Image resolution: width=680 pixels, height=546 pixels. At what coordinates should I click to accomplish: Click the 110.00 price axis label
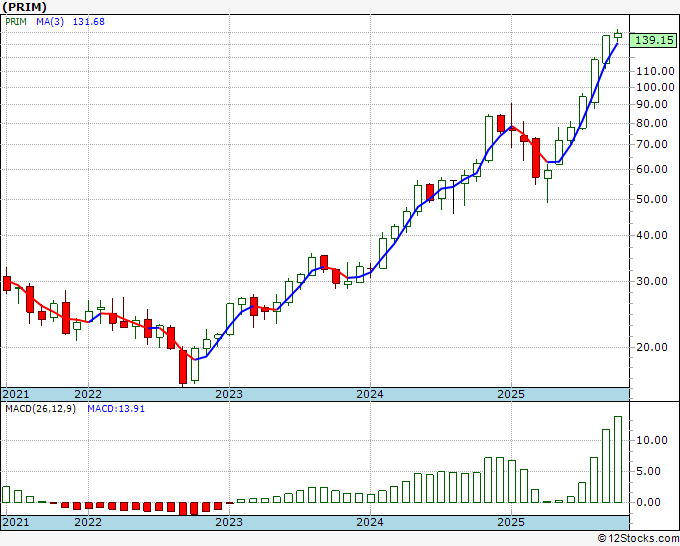point(655,71)
